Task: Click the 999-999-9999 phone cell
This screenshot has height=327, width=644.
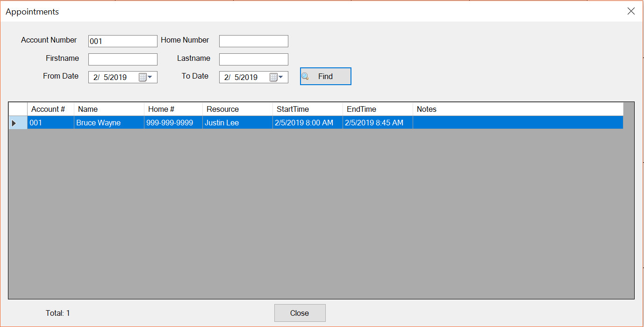Action: pos(173,123)
